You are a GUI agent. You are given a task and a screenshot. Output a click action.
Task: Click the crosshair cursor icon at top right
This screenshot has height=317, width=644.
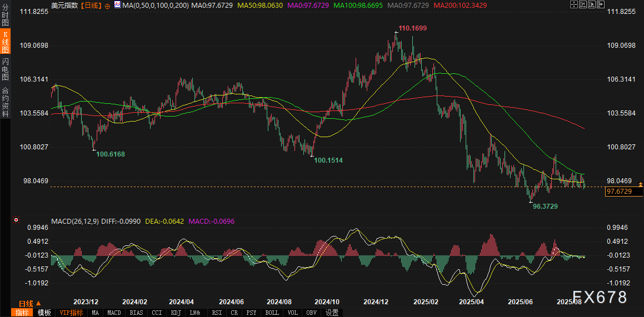point(573,5)
